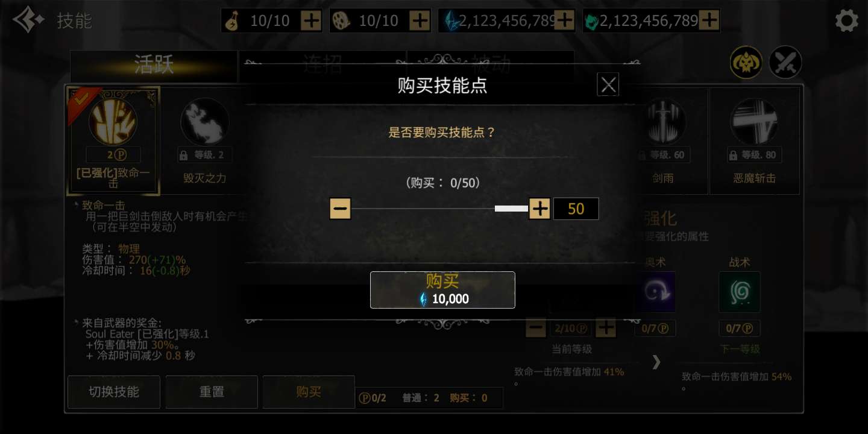Open settings with the gear icon
This screenshot has height=434, width=868.
point(846,20)
